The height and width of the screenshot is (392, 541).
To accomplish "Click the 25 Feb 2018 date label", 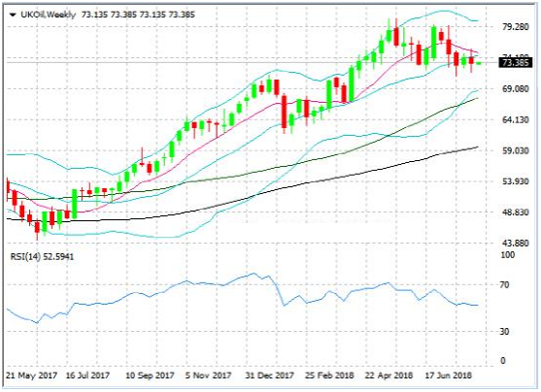I will (329, 376).
